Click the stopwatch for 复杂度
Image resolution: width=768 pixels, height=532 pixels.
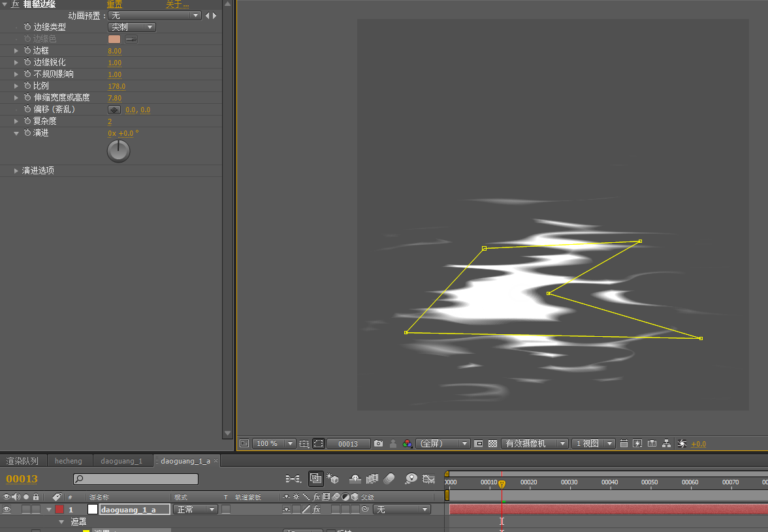point(27,121)
